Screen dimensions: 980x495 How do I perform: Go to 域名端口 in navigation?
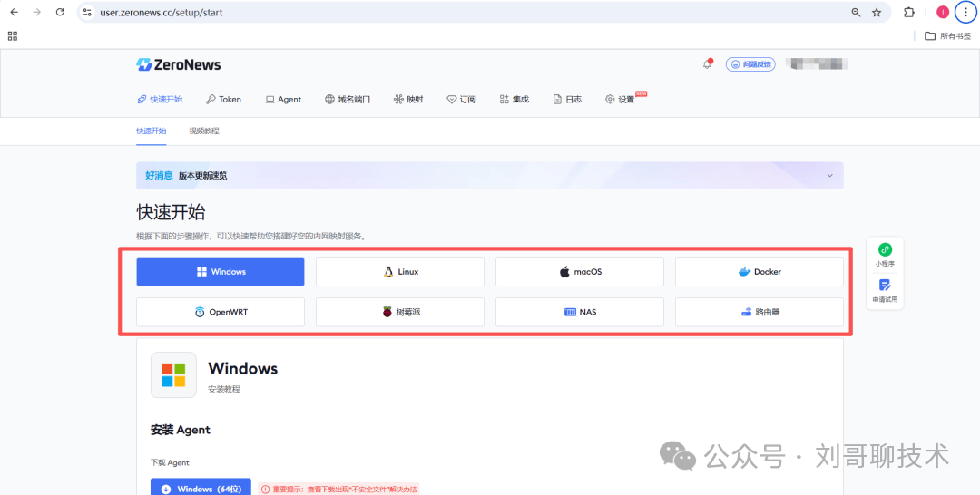tap(348, 100)
